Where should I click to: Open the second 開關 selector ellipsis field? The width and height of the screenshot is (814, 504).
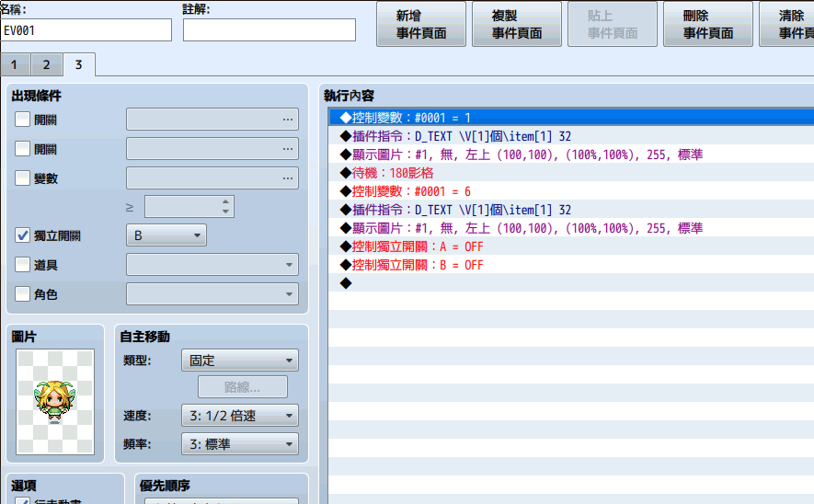212,149
